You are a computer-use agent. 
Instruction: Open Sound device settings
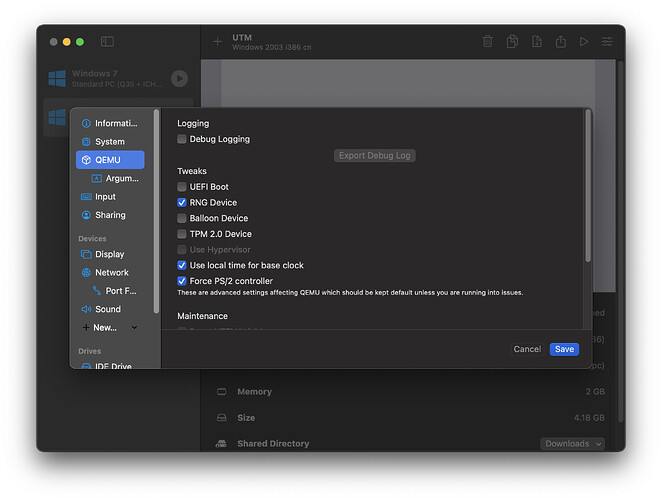[107, 309]
